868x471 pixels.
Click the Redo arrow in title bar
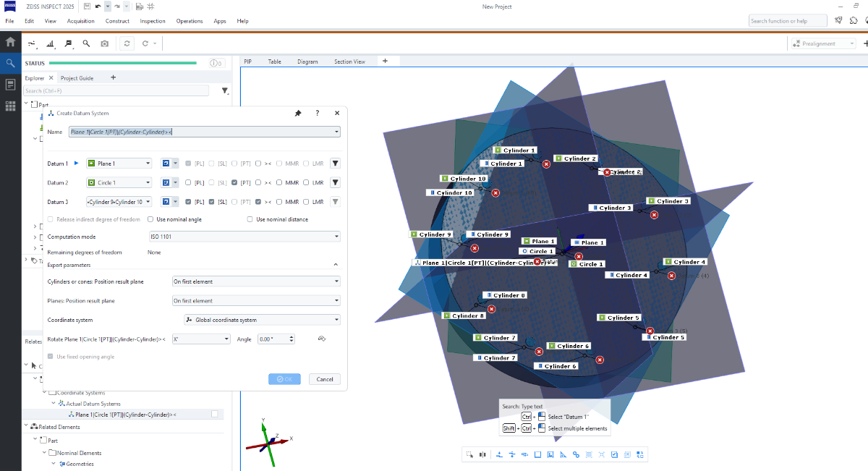point(117,7)
